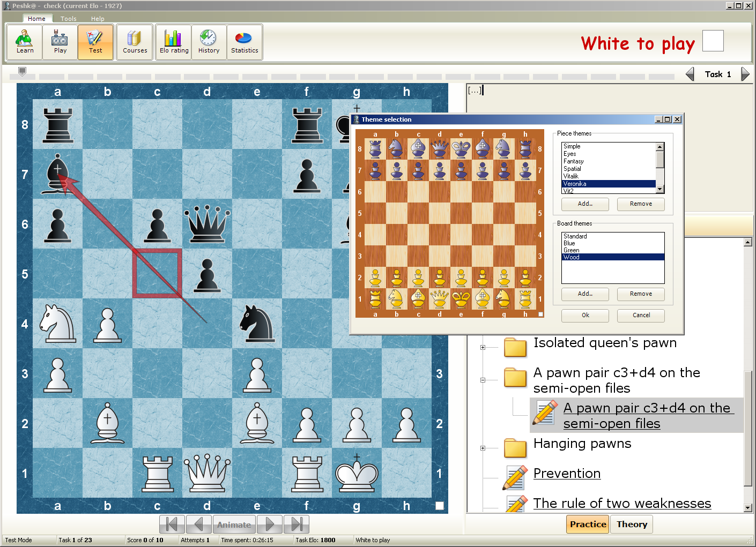Expand the Hanging pawns folder
This screenshot has height=547, width=756.
[483, 448]
